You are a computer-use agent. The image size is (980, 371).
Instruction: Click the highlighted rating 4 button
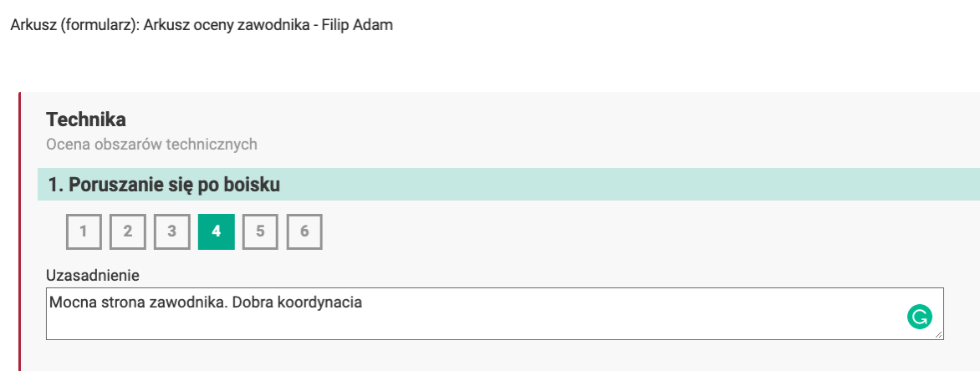pyautogui.click(x=217, y=232)
